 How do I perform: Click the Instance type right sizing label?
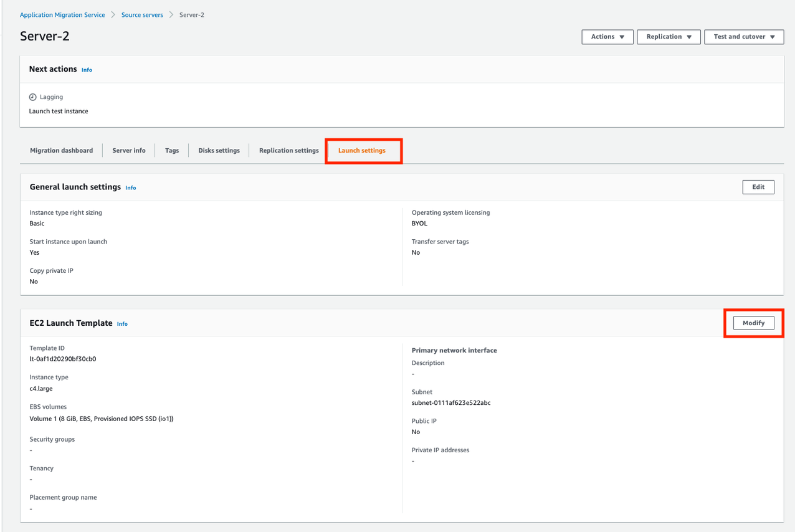(x=66, y=212)
